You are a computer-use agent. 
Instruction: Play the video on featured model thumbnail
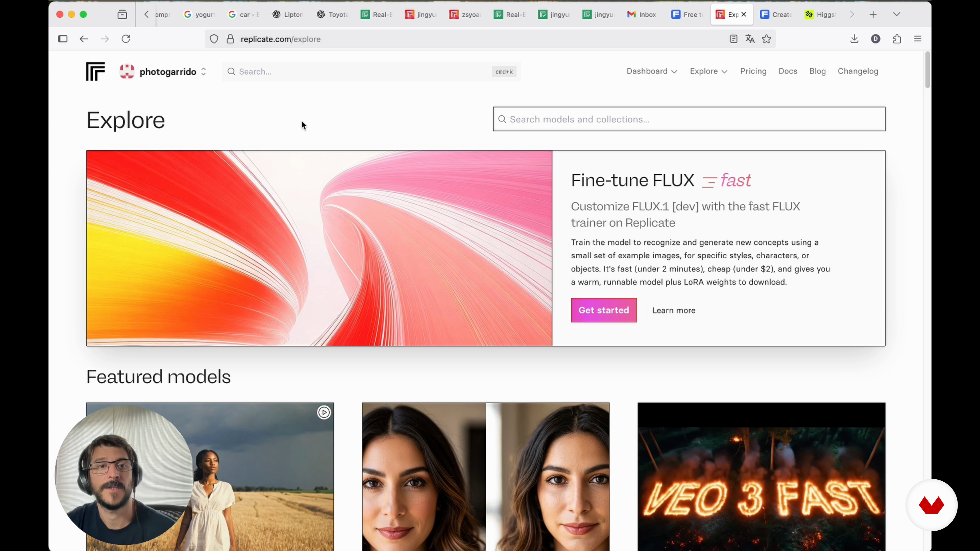click(324, 412)
